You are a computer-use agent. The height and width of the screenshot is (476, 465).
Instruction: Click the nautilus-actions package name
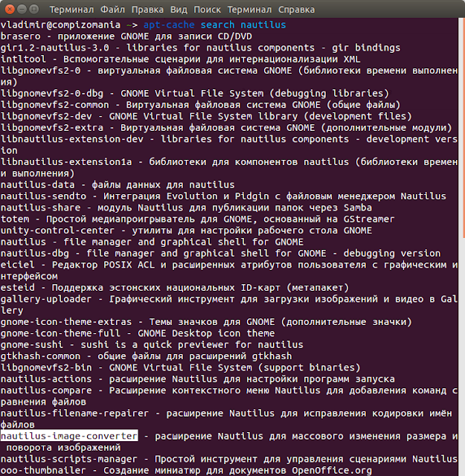click(x=46, y=379)
